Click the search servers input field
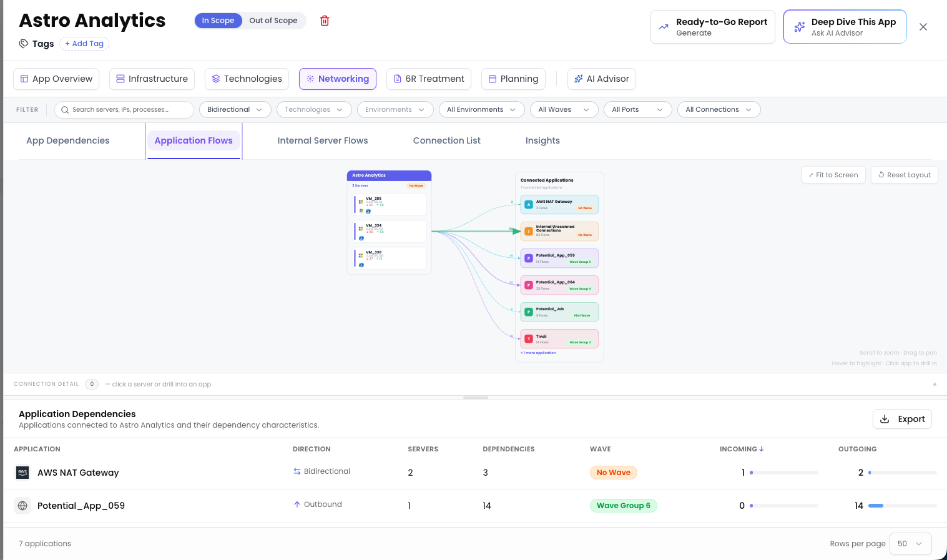The image size is (947, 560). [x=124, y=110]
